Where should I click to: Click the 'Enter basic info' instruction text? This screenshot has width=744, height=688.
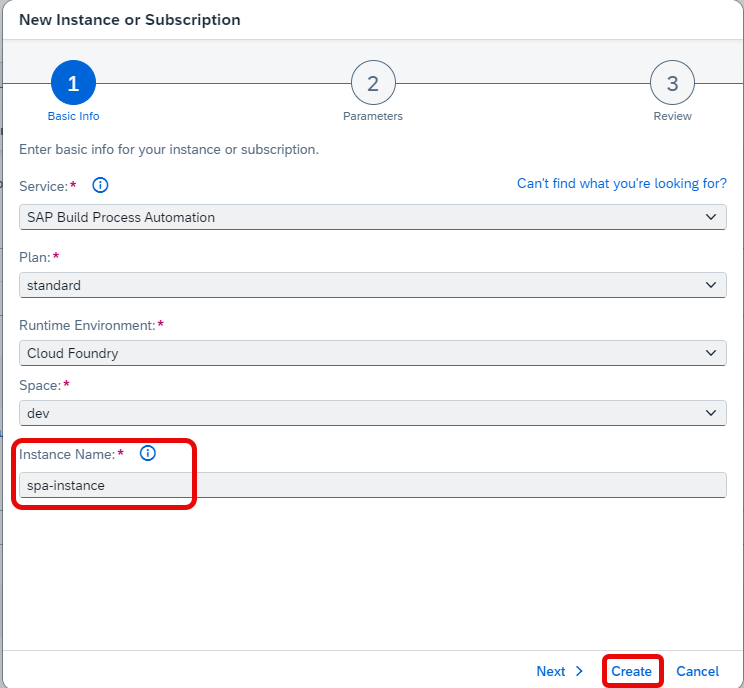click(x=169, y=149)
